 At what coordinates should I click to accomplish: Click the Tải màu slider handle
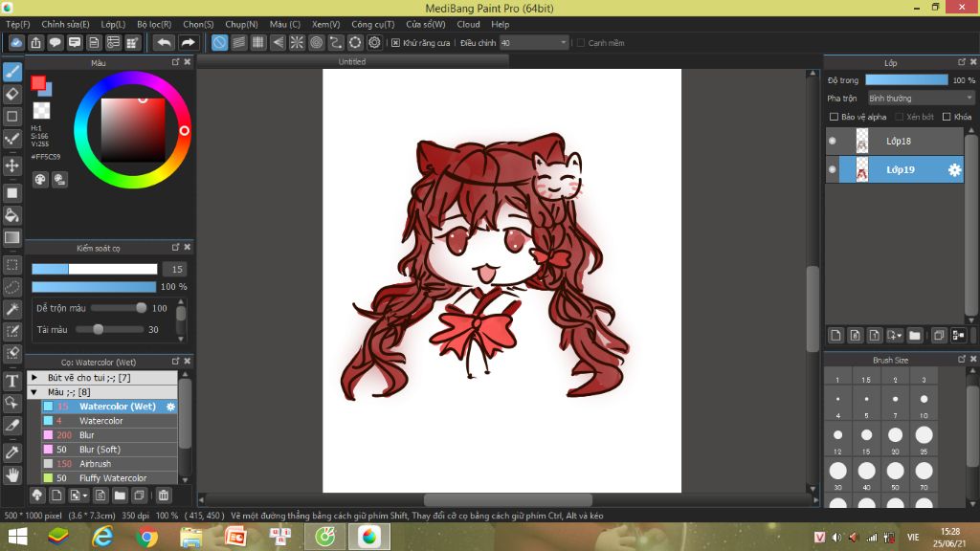[x=99, y=329]
